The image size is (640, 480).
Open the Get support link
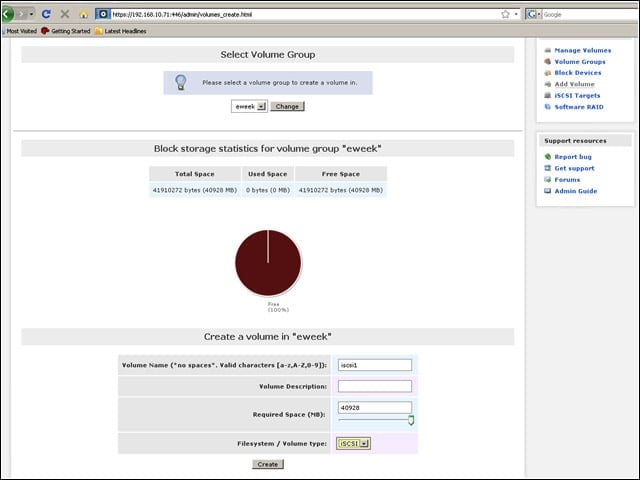click(575, 168)
